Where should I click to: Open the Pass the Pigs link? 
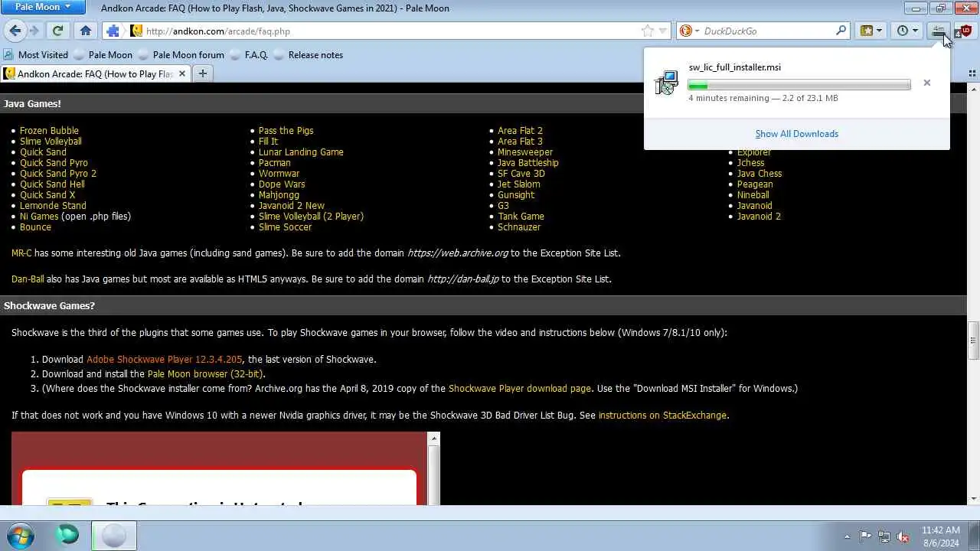pyautogui.click(x=286, y=131)
